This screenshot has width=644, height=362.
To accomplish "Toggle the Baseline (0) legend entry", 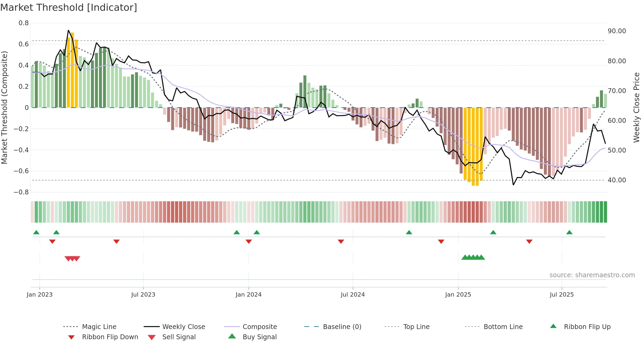I will tap(333, 327).
